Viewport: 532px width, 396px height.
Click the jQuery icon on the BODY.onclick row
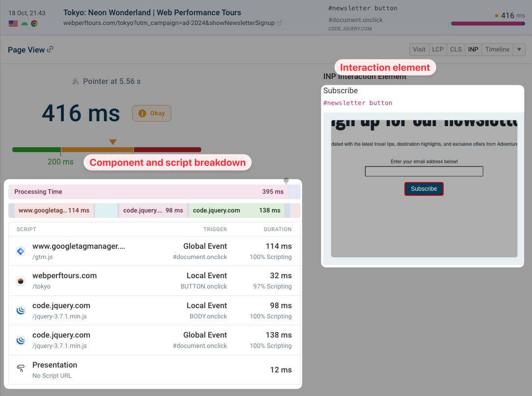(20, 310)
